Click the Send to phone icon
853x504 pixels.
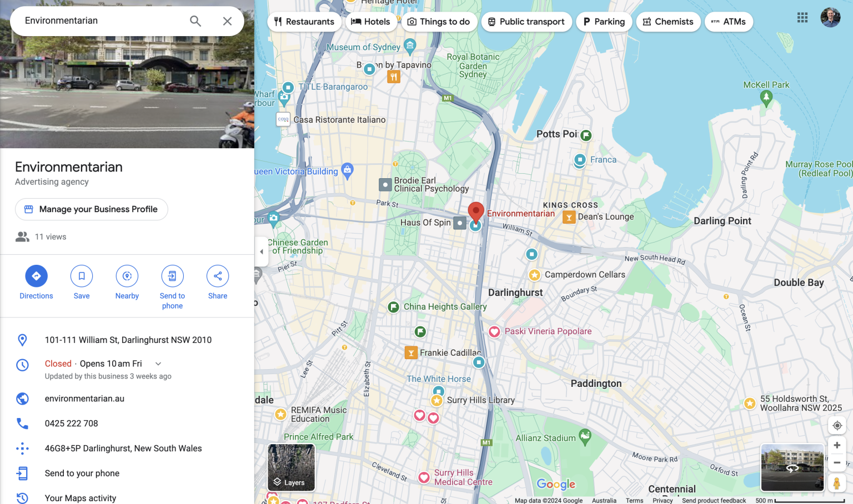(x=172, y=276)
